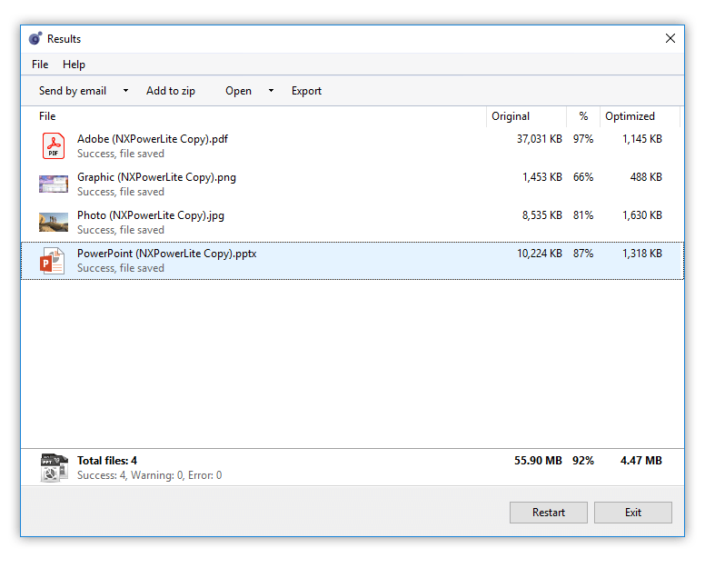Screen dimensions: 705x588
Task: Click Send by email toolbar button
Action: click(x=73, y=91)
